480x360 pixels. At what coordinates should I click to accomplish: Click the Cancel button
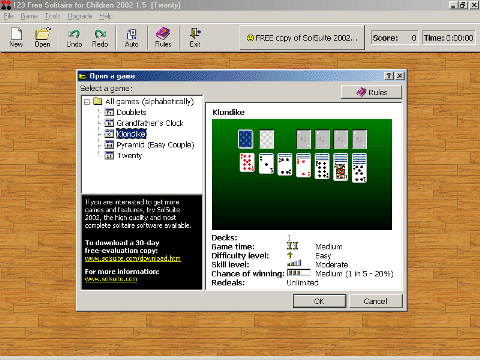[x=376, y=301]
